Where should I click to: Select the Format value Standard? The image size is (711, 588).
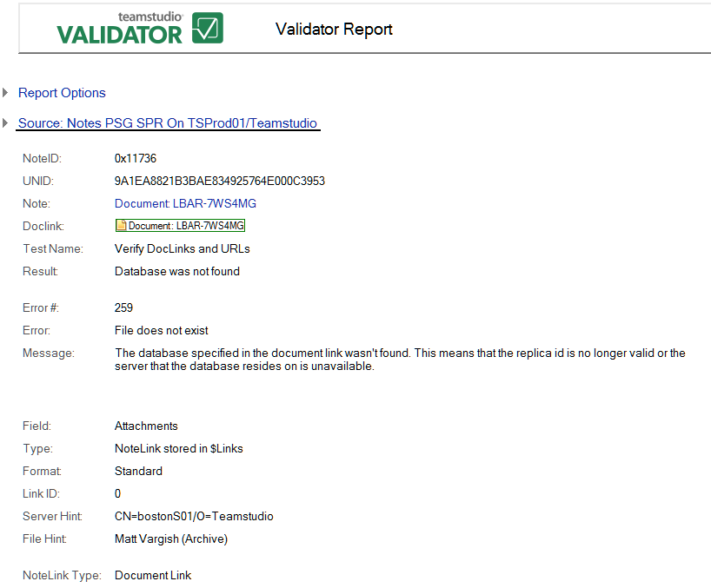(x=138, y=471)
